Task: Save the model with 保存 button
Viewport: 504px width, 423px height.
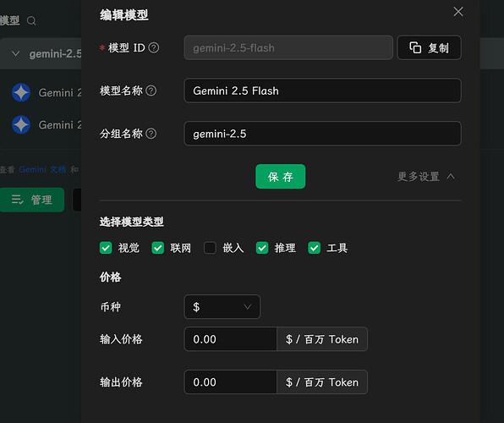Action: pyautogui.click(x=280, y=177)
